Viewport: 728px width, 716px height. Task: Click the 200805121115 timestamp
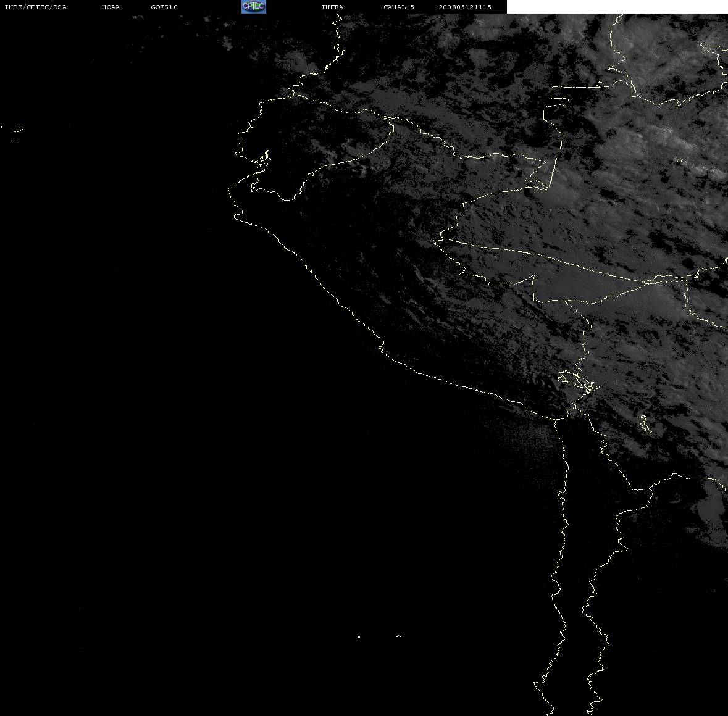465,7
